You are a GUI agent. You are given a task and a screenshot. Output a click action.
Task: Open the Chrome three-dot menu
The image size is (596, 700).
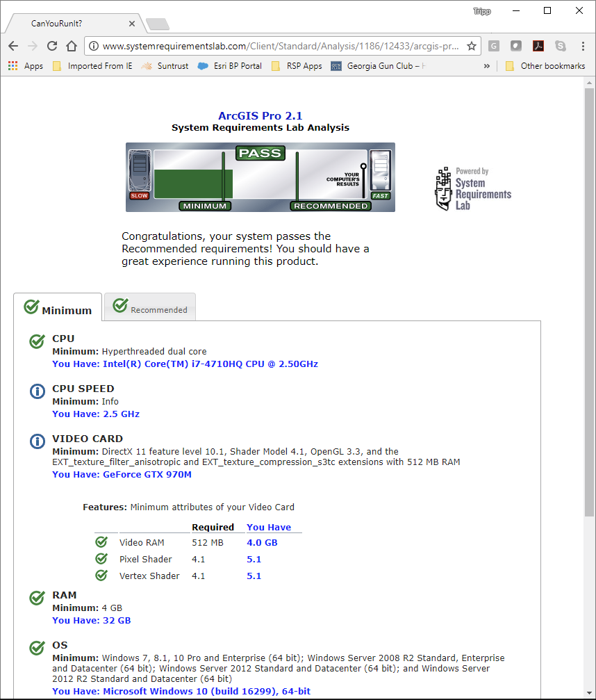[583, 46]
